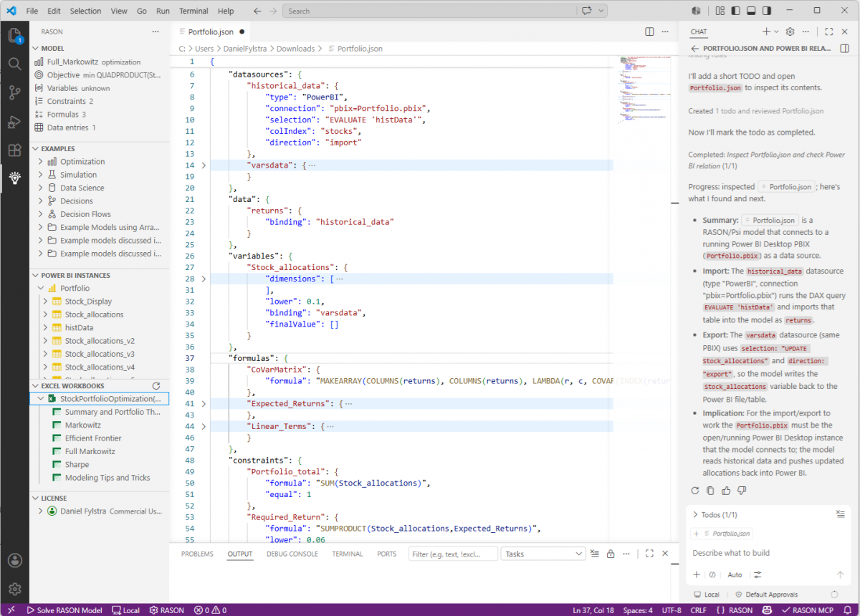This screenshot has height=616, width=860.
Task: Clear the Output panel
Action: [x=595, y=554]
